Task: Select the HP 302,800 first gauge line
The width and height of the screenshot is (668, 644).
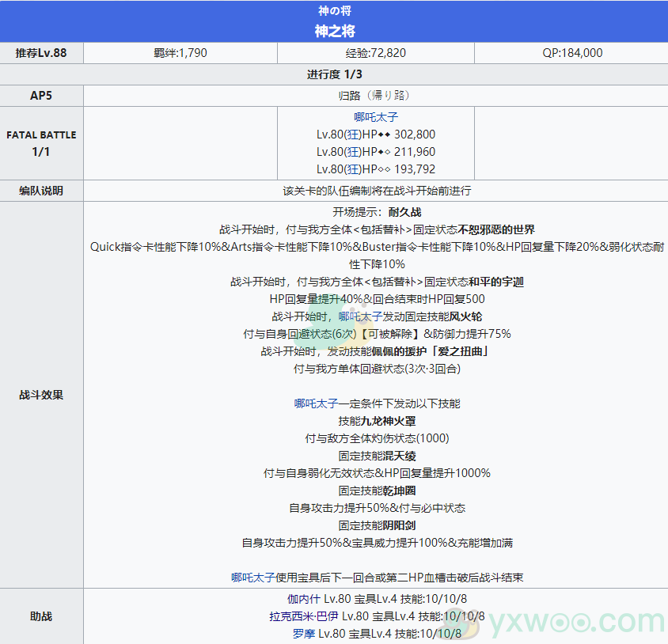Action: [376, 134]
